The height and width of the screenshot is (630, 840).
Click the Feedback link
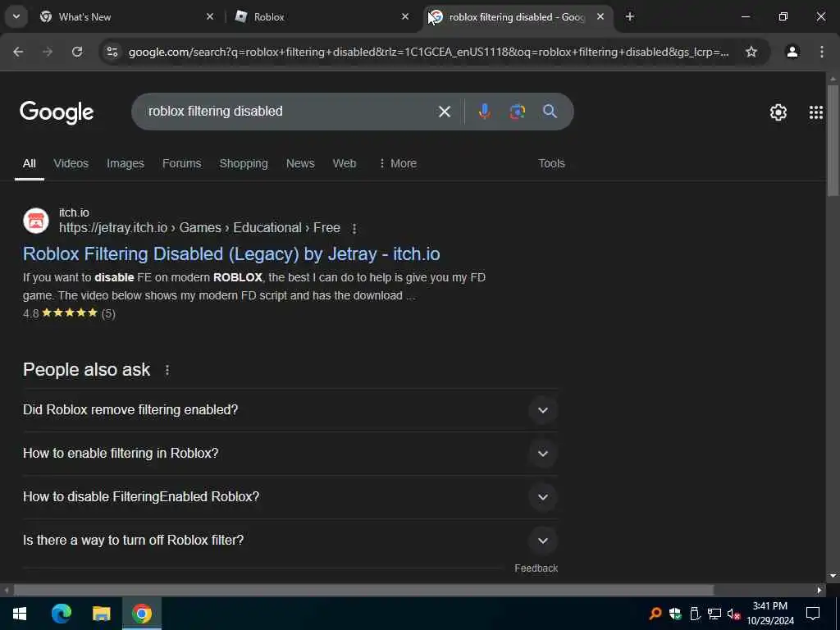[x=536, y=568]
